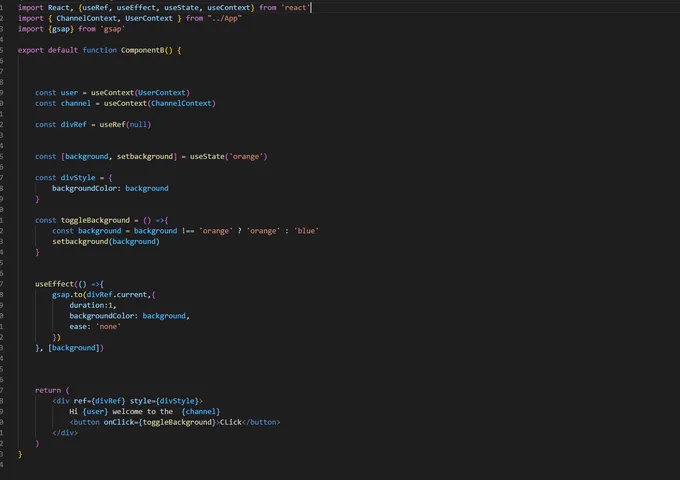Click backgroundColor key inside gsap.to options
This screenshot has height=480, width=680.
coord(101,316)
